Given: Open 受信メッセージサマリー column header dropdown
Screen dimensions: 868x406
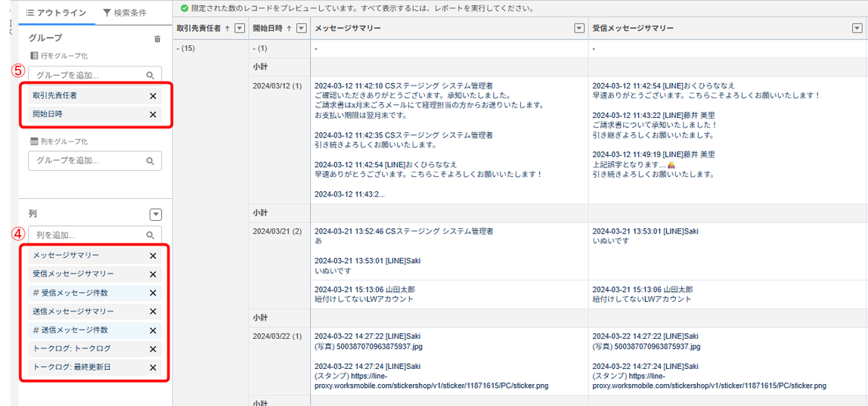Looking at the screenshot, I should pyautogui.click(x=857, y=28).
